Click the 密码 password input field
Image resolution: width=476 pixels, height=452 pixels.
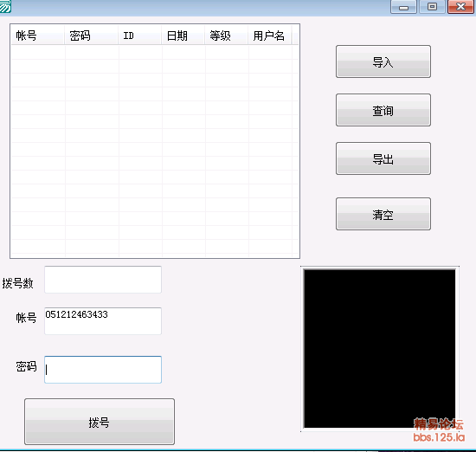tap(103, 370)
